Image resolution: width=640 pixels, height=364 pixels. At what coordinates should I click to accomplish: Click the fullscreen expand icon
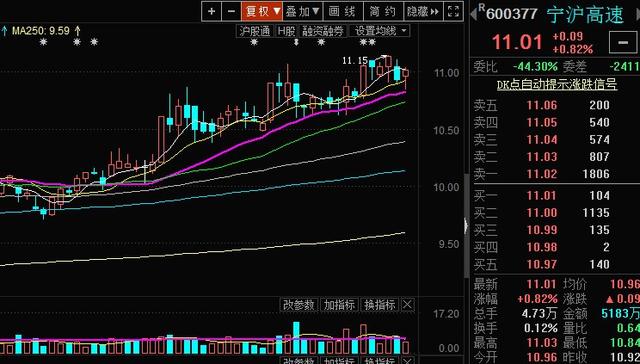453,11
